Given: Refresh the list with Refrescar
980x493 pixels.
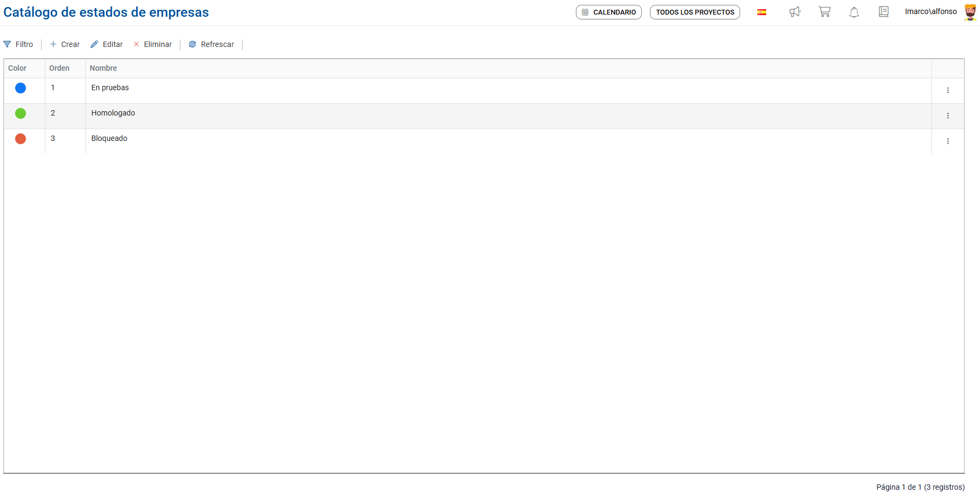Looking at the screenshot, I should click(x=211, y=44).
